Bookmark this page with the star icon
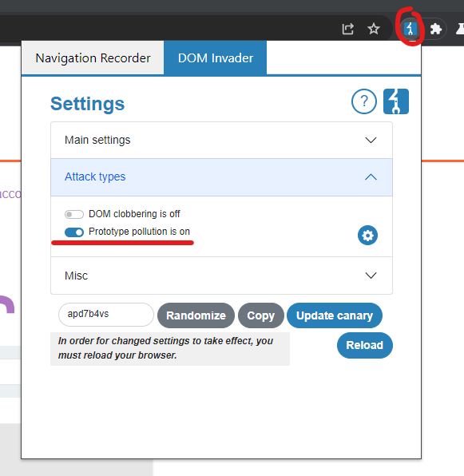464x476 pixels. click(374, 29)
